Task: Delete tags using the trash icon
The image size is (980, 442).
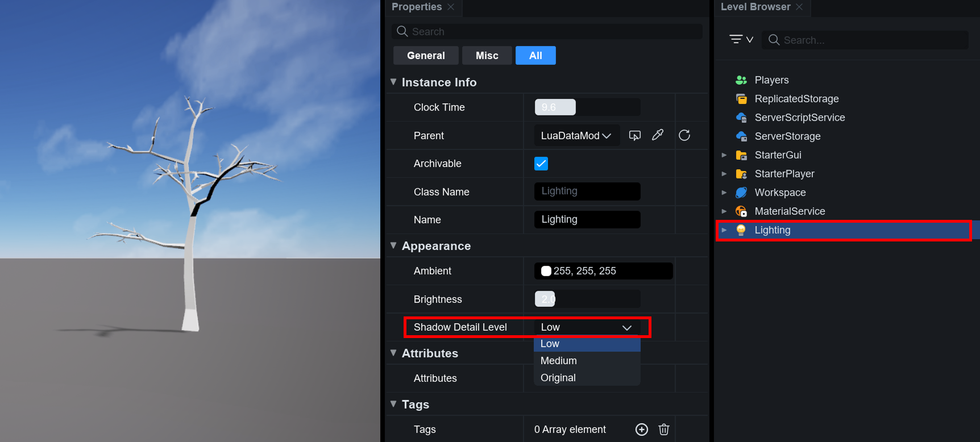Action: coord(664,430)
